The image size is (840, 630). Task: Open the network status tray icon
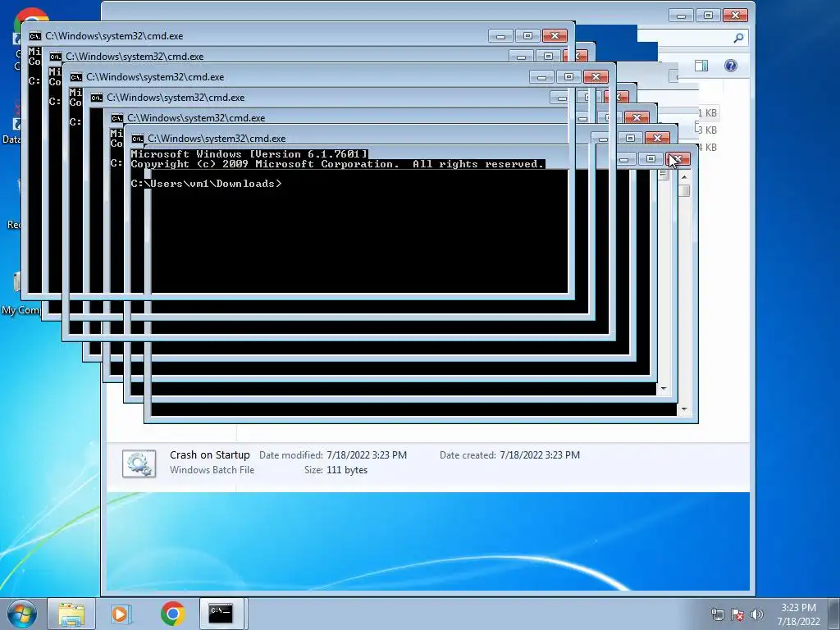coord(717,614)
